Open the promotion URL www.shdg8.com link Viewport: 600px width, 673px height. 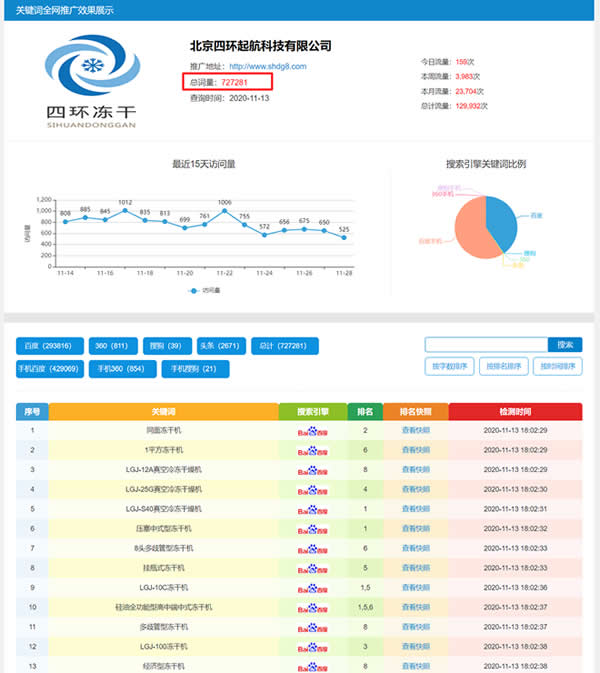pos(268,67)
